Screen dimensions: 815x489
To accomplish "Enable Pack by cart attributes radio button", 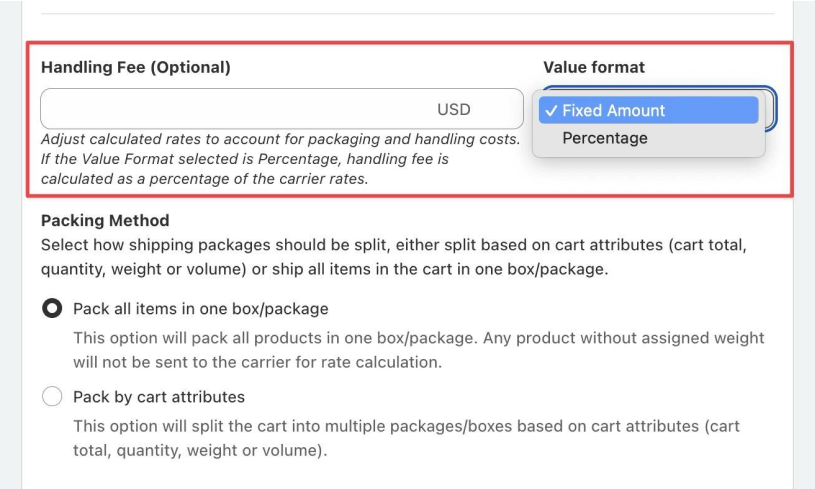I will [x=52, y=397].
